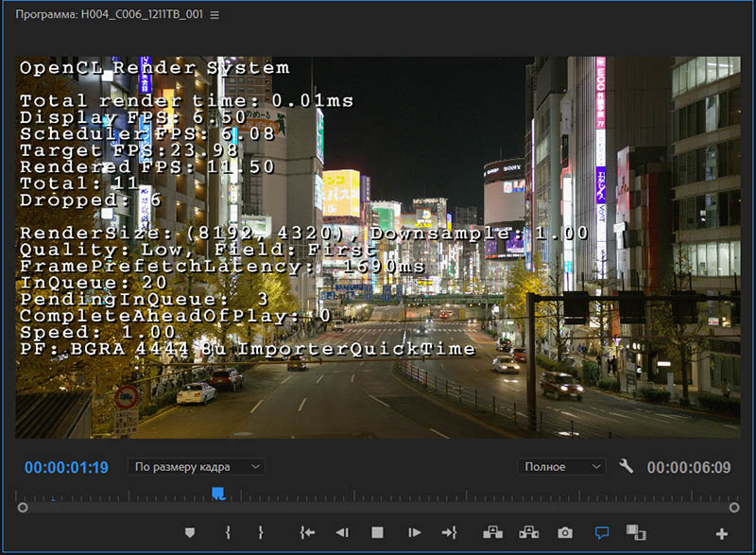Go to Out point
This screenshot has width=756, height=555.
pyautogui.click(x=450, y=532)
